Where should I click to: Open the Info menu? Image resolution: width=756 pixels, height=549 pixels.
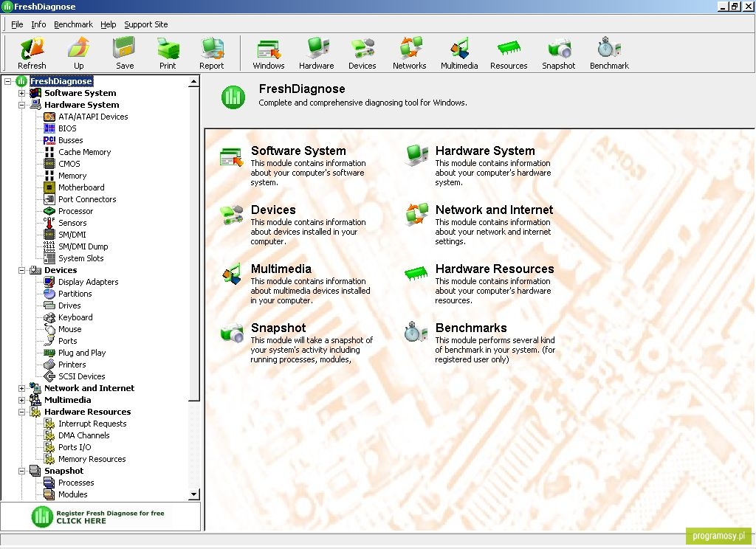[x=38, y=24]
